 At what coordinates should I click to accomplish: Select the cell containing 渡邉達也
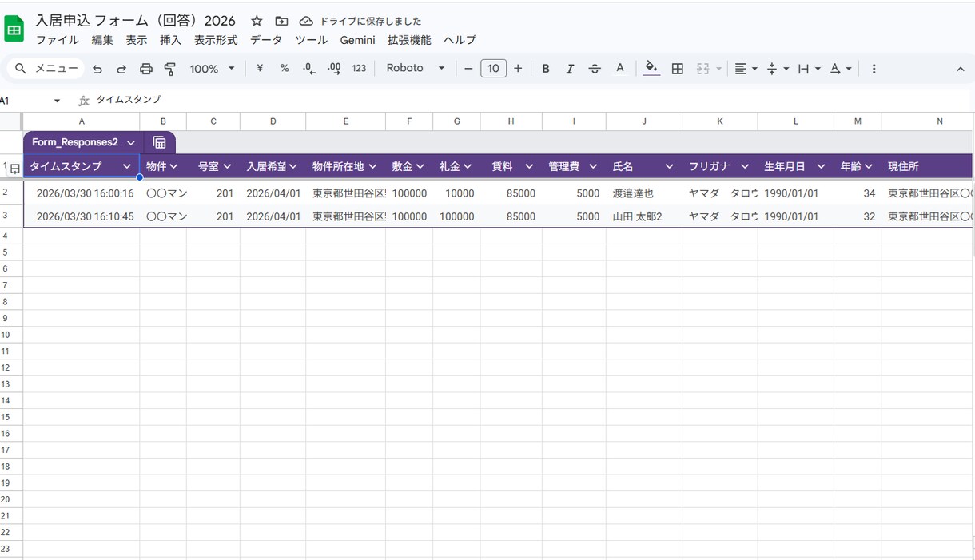pyautogui.click(x=644, y=193)
